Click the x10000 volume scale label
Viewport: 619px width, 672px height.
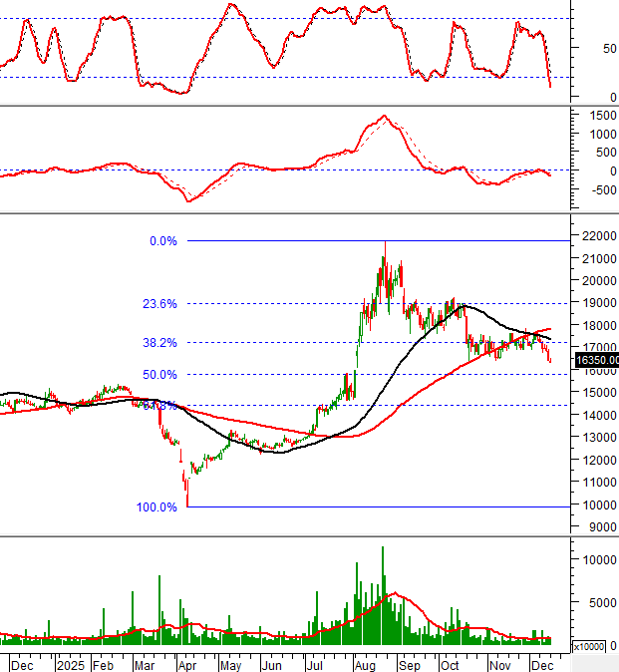point(588,647)
